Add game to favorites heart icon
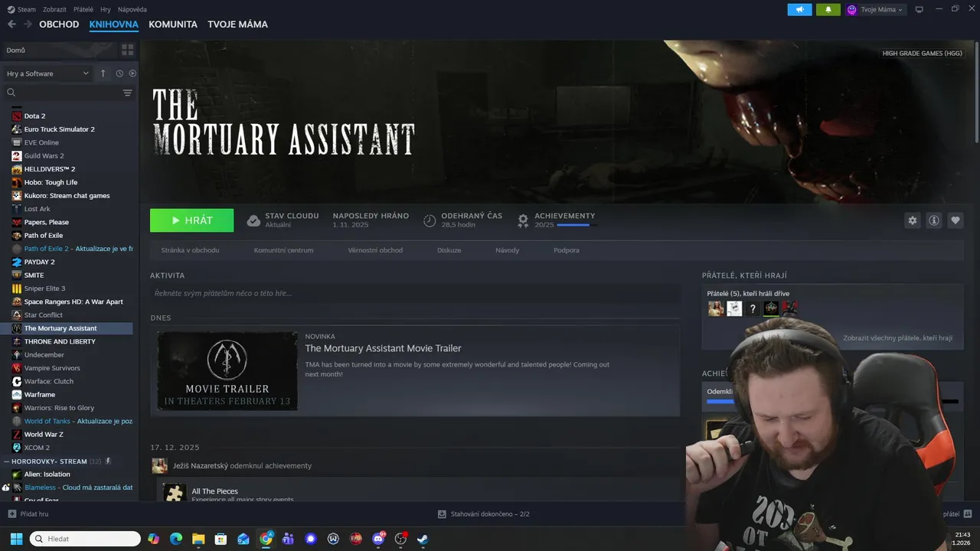The image size is (980, 551). [x=955, y=220]
